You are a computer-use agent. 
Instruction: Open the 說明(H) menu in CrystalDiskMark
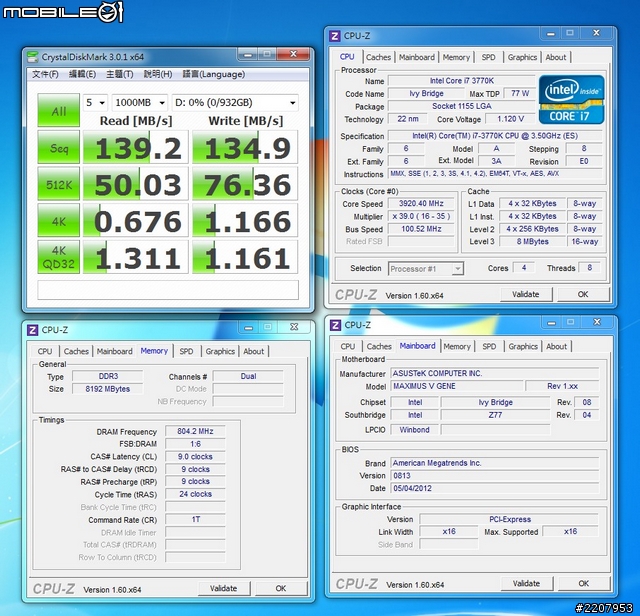158,74
